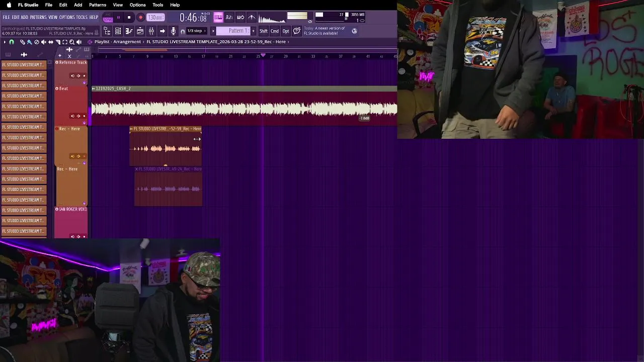Click the microphone recording icon
The image size is (644, 362).
pos(174,31)
